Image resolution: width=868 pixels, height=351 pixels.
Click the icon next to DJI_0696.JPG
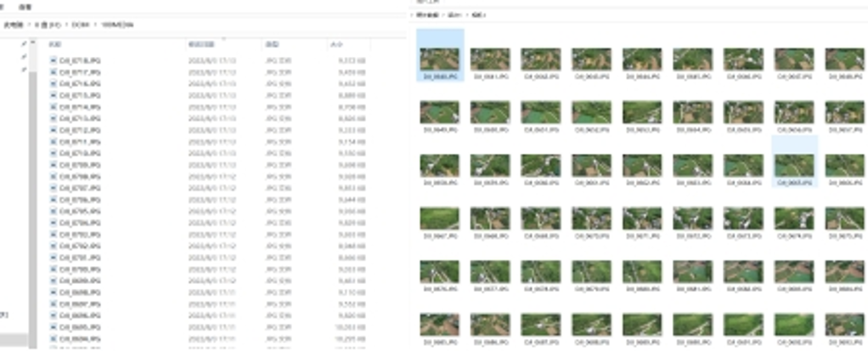[54, 314]
